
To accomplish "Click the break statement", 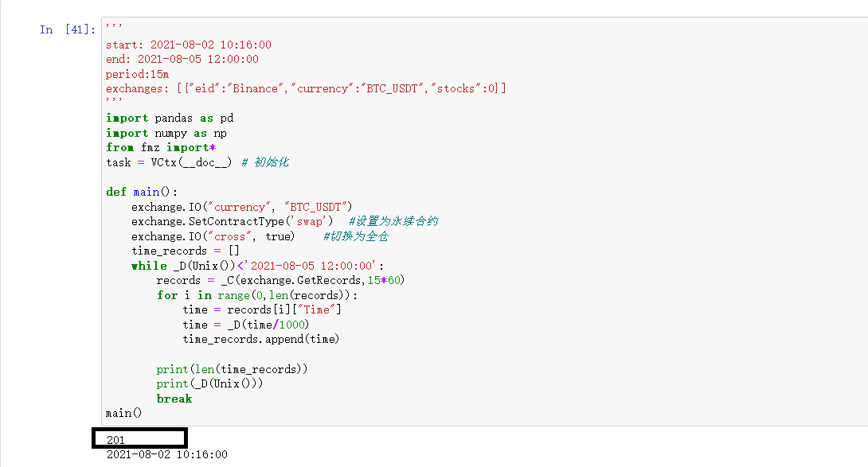I will pyautogui.click(x=174, y=399).
